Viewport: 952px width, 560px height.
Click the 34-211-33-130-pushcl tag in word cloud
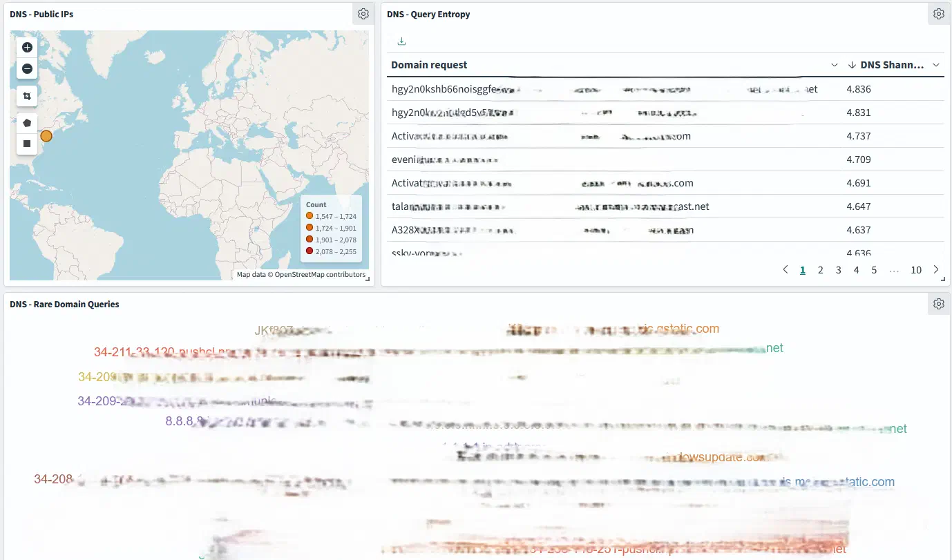tap(163, 352)
